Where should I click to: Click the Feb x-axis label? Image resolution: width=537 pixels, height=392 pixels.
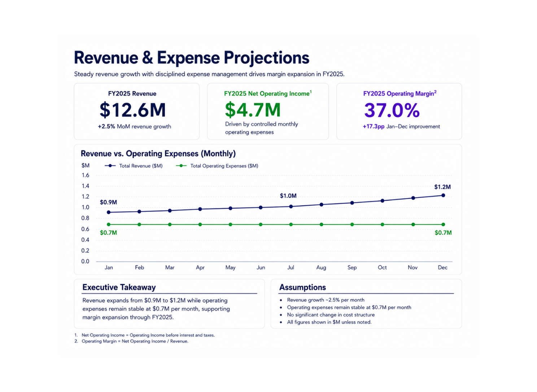(x=139, y=267)
